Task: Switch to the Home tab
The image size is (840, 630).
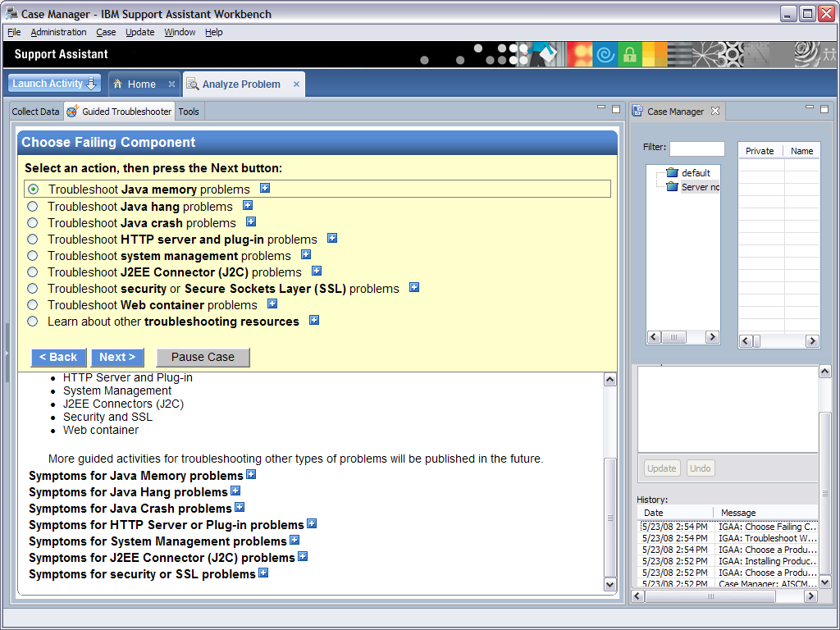Action: point(141,84)
